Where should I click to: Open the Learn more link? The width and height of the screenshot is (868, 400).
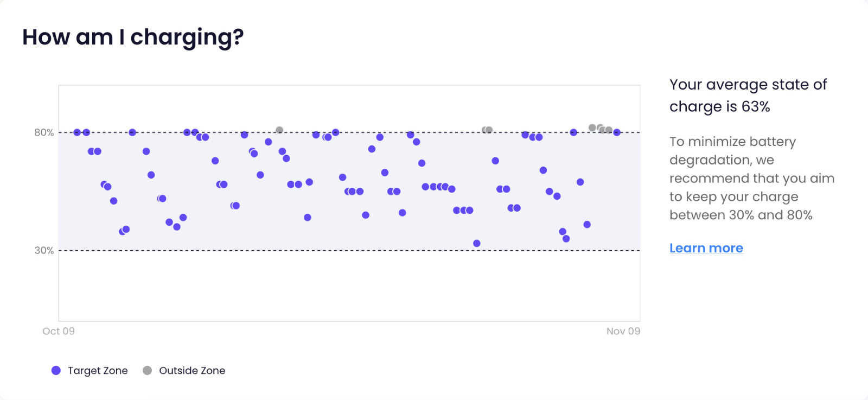tap(706, 248)
